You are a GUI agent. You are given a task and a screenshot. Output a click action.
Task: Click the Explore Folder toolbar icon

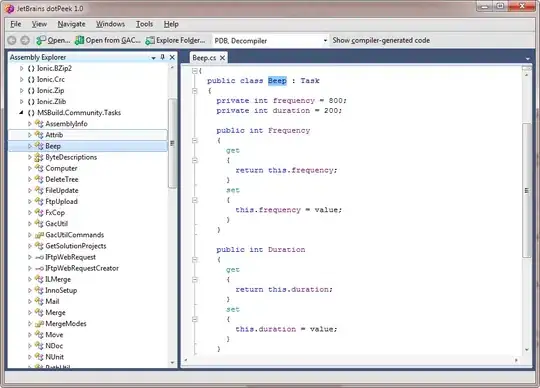coord(150,40)
